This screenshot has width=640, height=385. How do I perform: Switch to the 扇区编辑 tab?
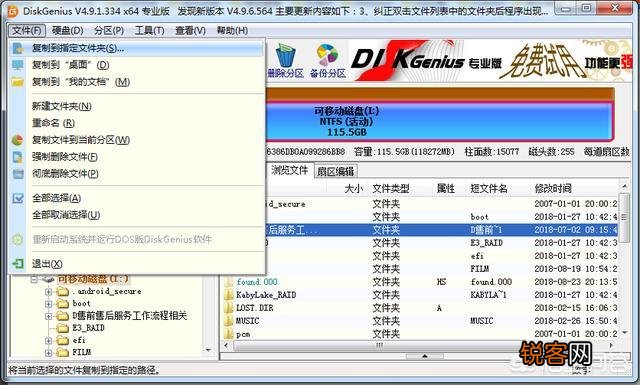tap(336, 171)
